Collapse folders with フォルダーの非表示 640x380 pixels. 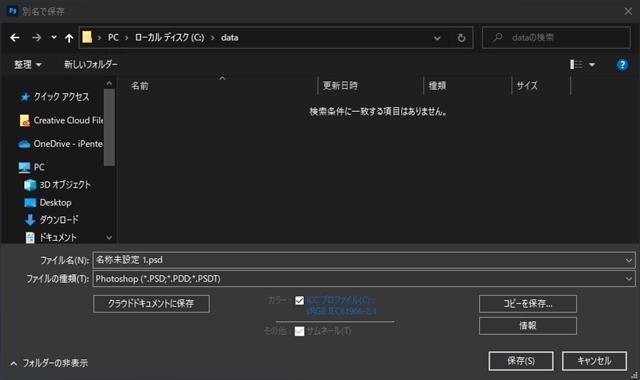(x=49, y=363)
